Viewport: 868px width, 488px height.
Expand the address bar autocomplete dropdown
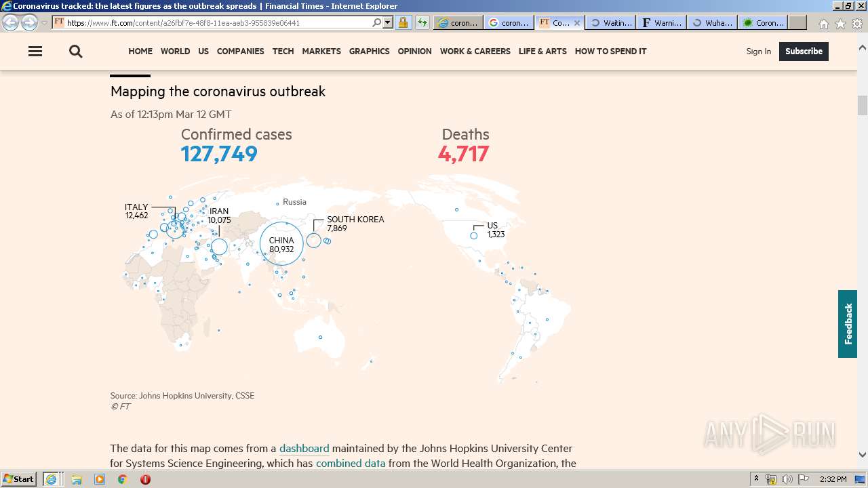[388, 22]
